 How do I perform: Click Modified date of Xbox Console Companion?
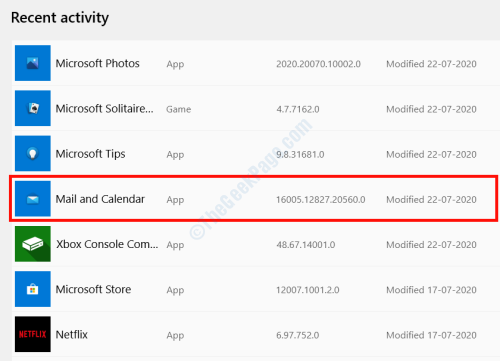point(431,245)
